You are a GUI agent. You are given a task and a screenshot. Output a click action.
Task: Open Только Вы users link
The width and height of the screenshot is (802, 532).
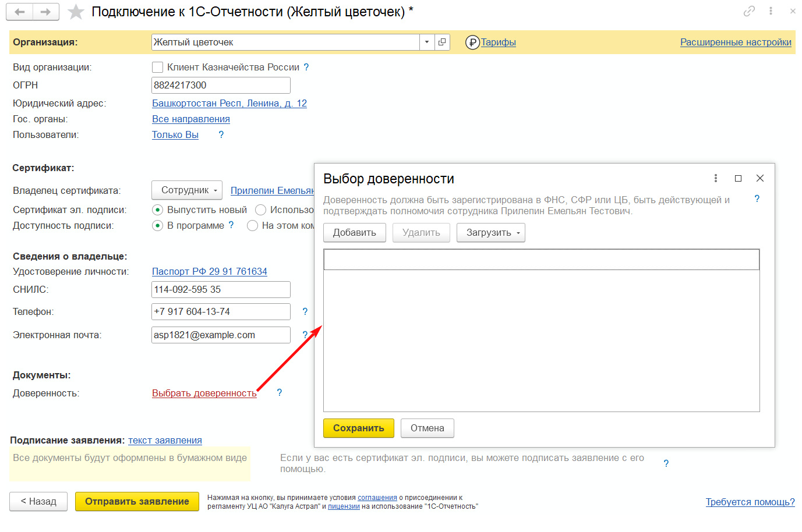175,134
